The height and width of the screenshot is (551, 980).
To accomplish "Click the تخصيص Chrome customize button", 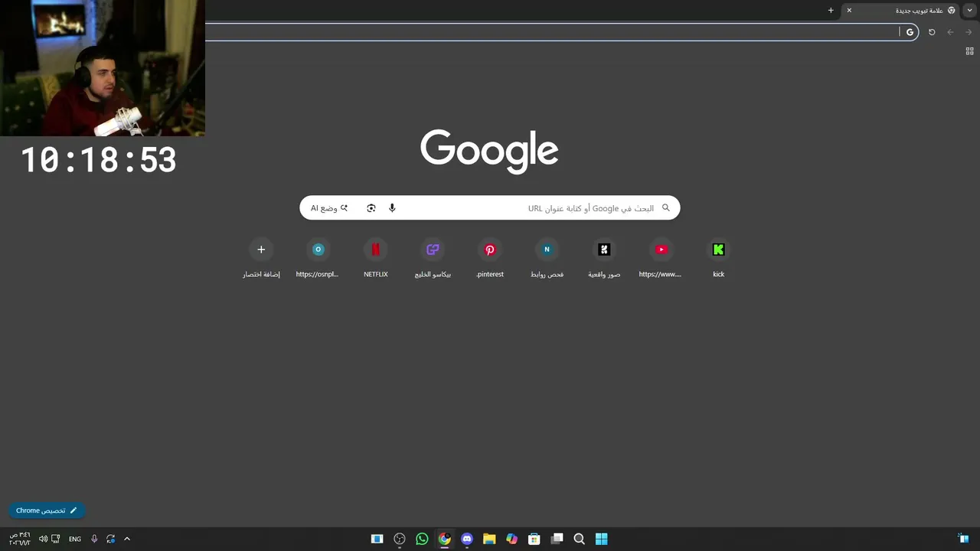I will click(x=47, y=510).
